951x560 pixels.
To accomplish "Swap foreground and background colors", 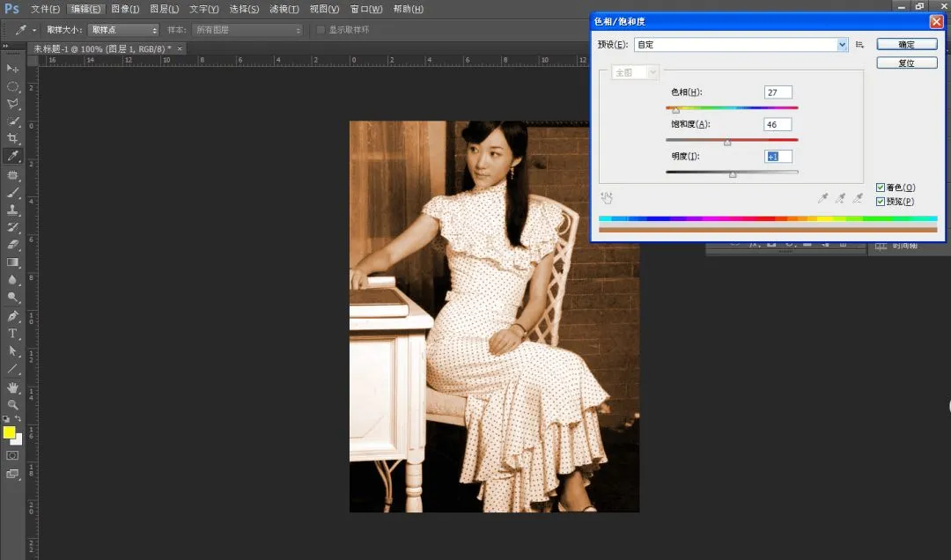I will pos(18,418).
